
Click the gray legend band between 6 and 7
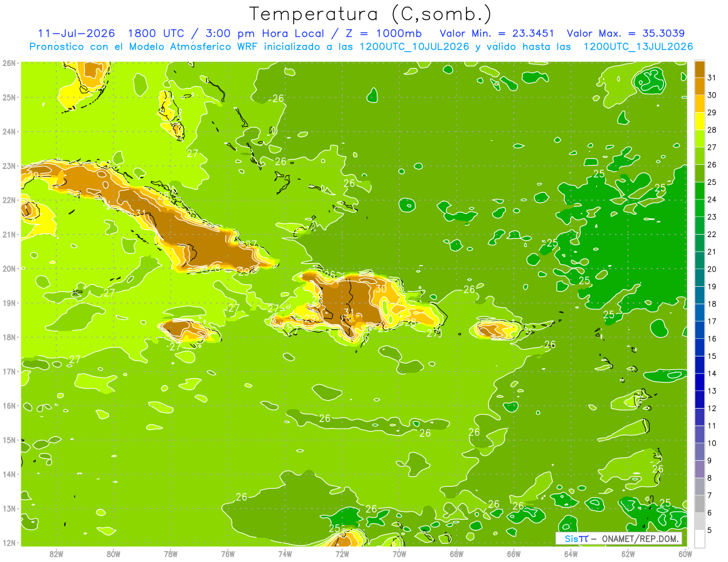coord(699,504)
